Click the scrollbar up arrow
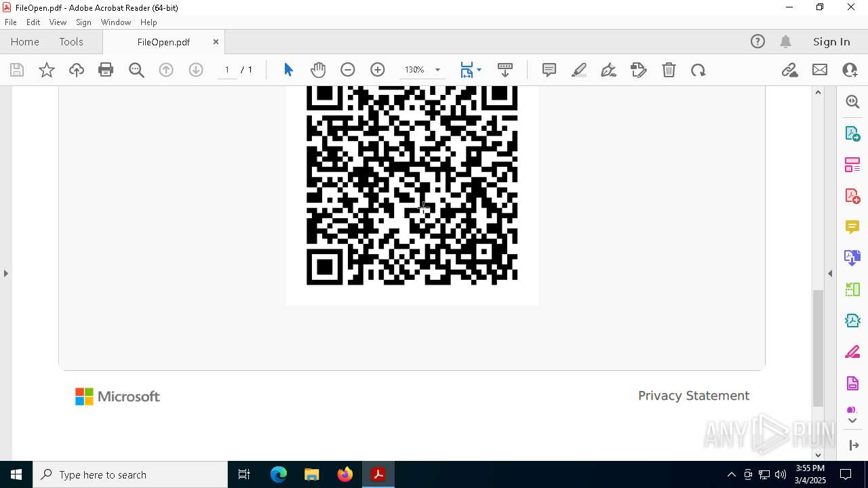 [818, 92]
